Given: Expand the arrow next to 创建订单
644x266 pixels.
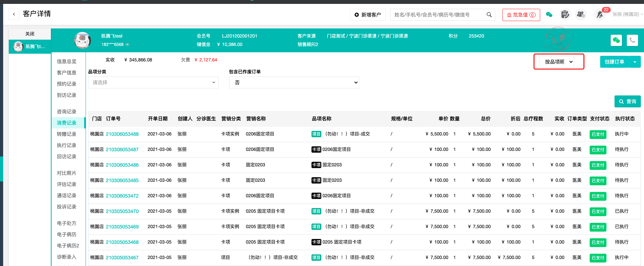Looking at the screenshot, I should click(x=635, y=62).
